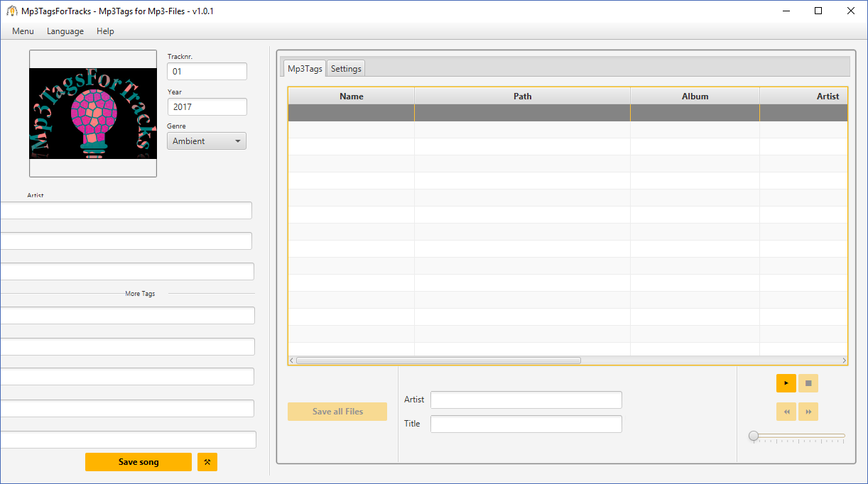
Task: Sort by the Album column header
Action: [695, 96]
